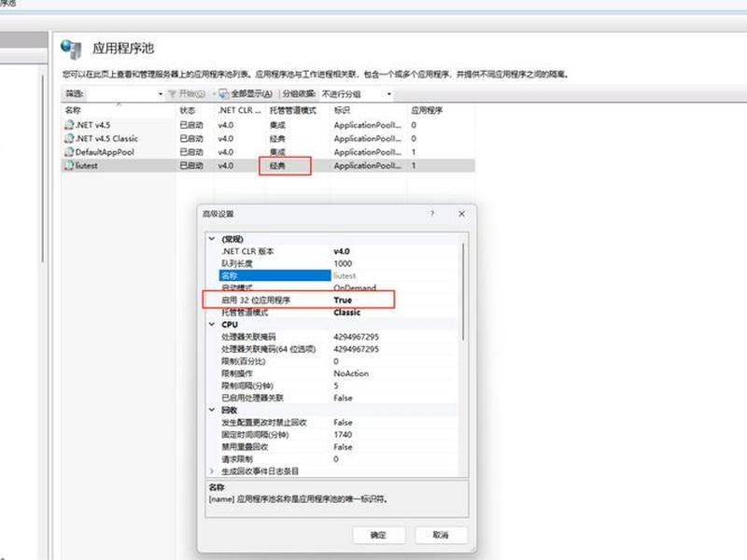Image resolution: width=747 pixels, height=560 pixels.
Task: Select the 禁用重叠回收 property
Action: tap(245, 447)
